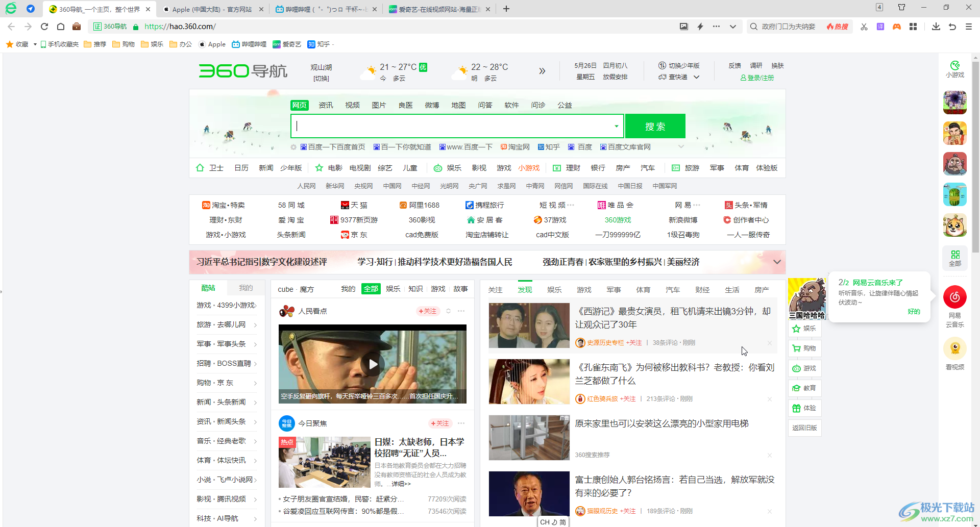This screenshot has height=527, width=980.
Task: Click the scissors screenshot tool icon
Action: tap(864, 27)
